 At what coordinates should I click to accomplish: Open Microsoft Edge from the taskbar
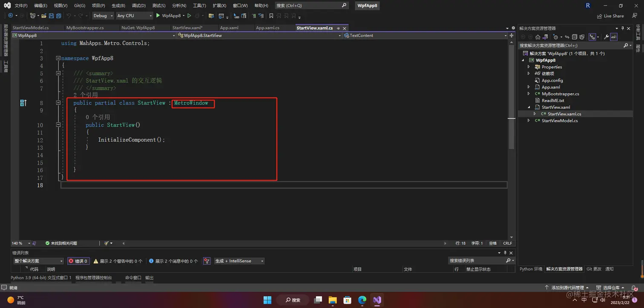(x=362, y=300)
